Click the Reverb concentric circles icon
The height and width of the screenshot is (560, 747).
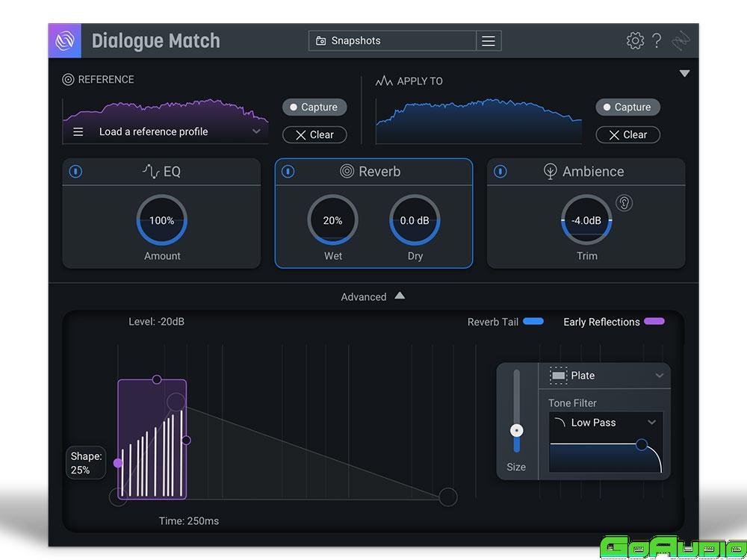click(x=347, y=171)
